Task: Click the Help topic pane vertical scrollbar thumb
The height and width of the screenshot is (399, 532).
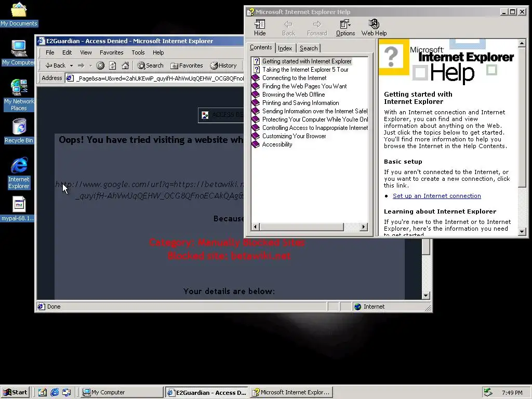Action: [522, 117]
